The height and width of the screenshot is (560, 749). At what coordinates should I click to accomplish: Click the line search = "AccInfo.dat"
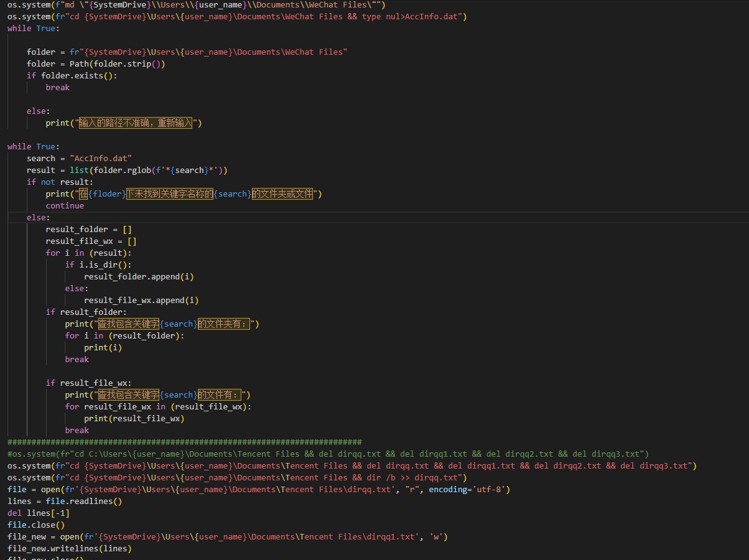pyautogui.click(x=79, y=158)
